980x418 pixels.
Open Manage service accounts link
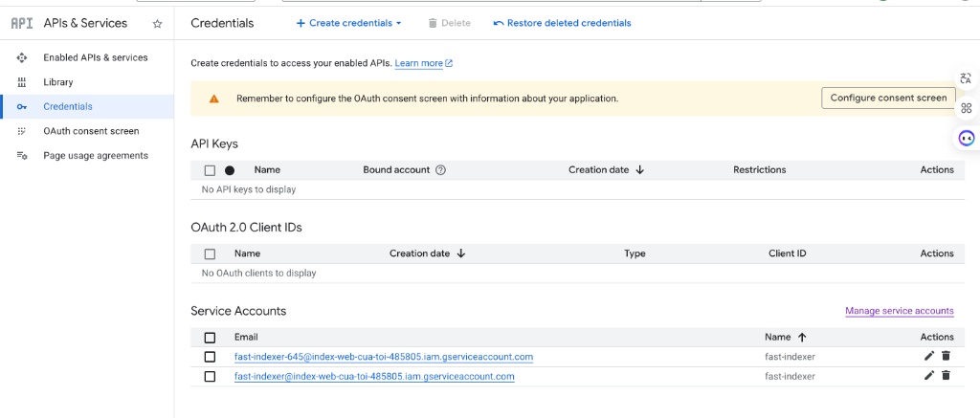(x=900, y=311)
